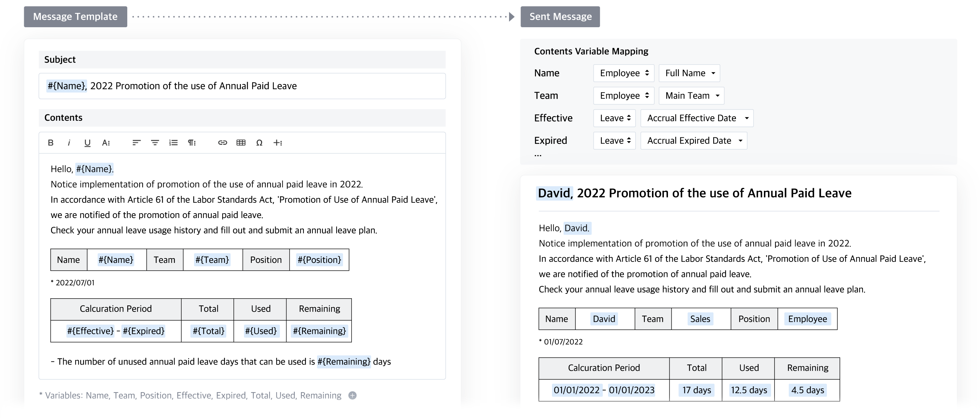Screen dimensions: 980x419
Task: Insert an ordered list
Action: 174,143
